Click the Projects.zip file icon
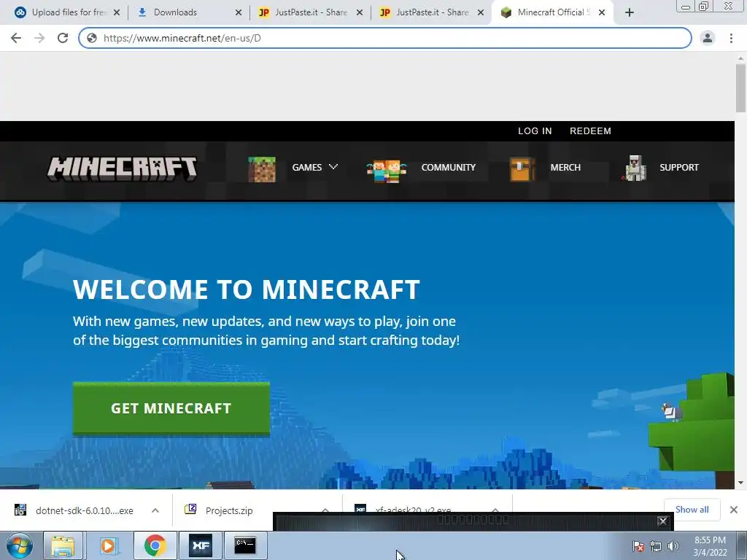 (x=190, y=509)
